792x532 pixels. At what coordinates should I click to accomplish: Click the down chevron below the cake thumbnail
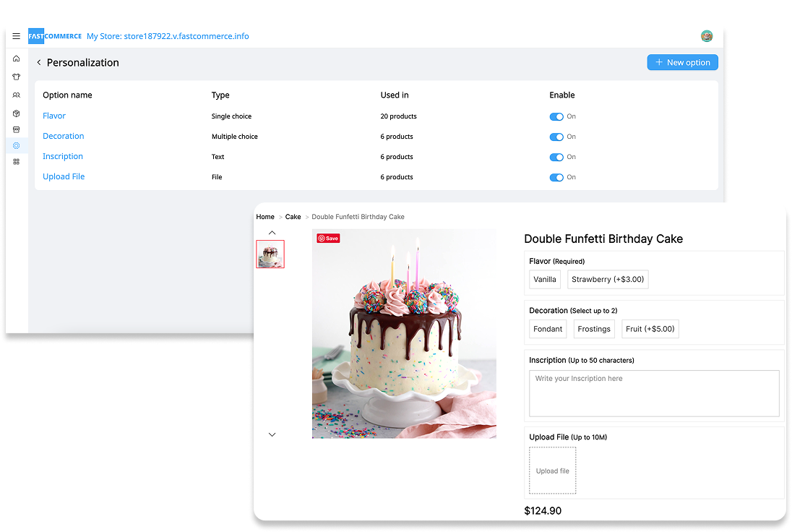pos(272,434)
